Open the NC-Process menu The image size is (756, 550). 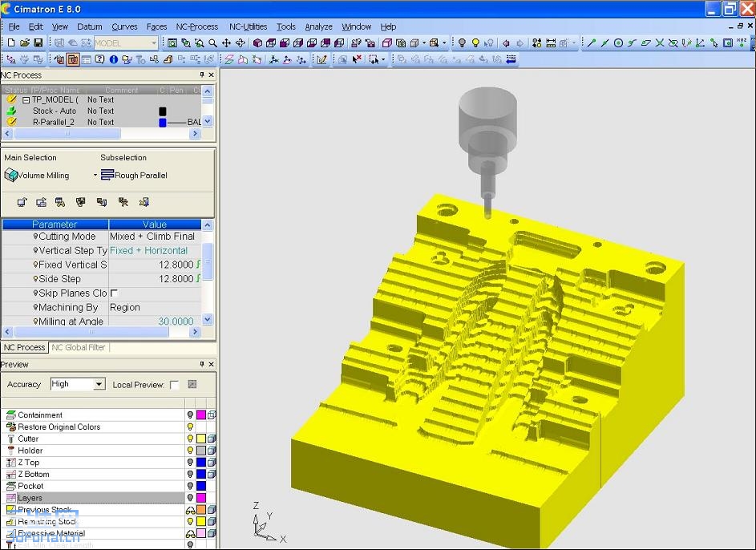tap(196, 26)
